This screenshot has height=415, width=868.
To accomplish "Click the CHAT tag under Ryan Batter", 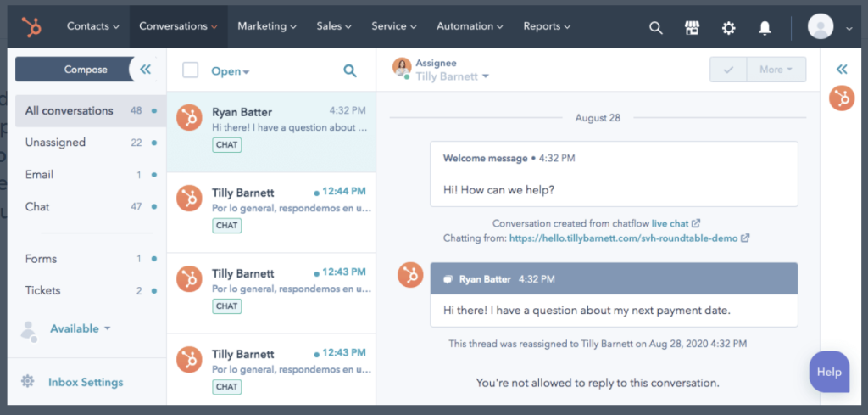I will pos(227,144).
